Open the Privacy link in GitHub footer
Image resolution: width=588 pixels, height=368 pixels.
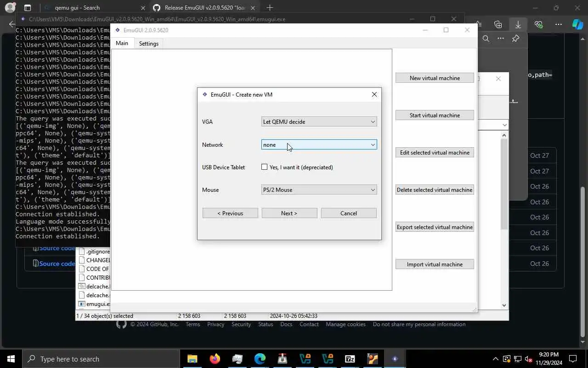tap(215, 324)
